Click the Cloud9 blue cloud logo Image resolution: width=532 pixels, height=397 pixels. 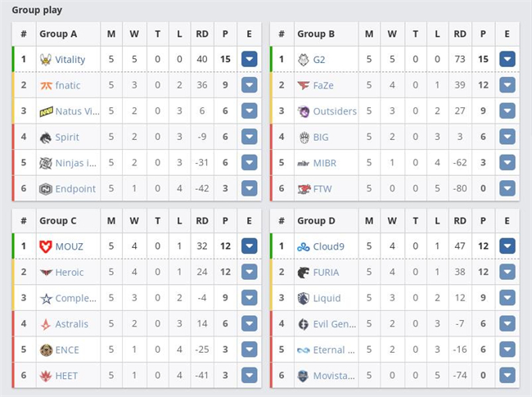point(304,247)
